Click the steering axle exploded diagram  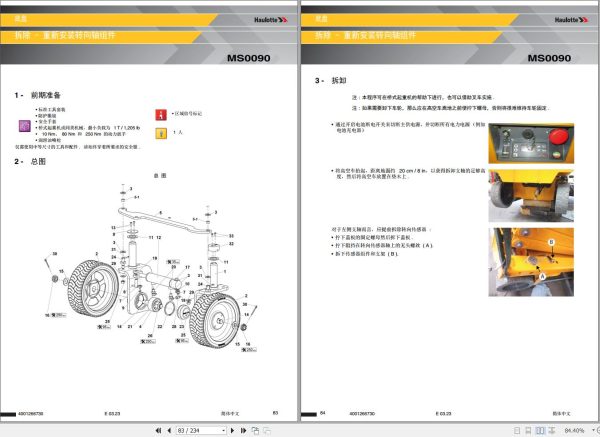(x=151, y=266)
